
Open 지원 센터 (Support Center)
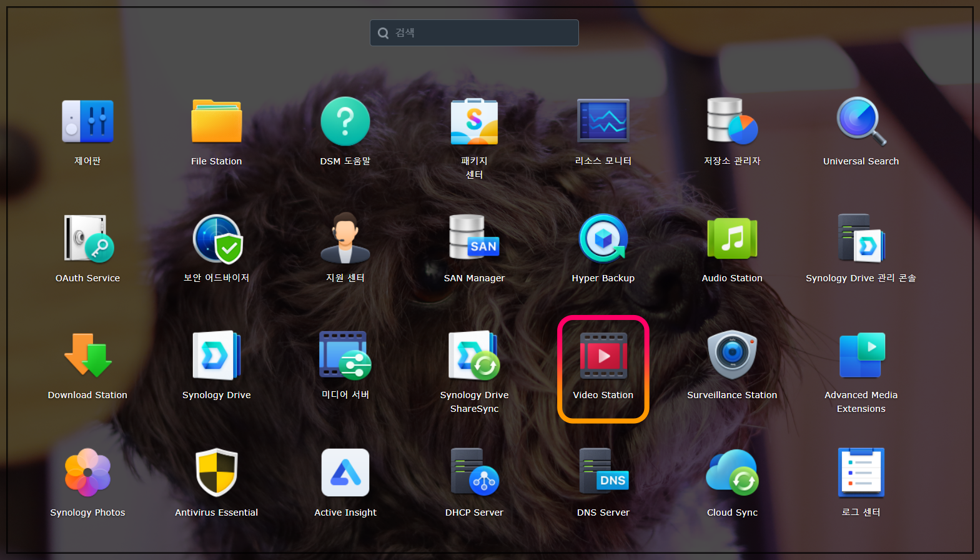point(345,239)
